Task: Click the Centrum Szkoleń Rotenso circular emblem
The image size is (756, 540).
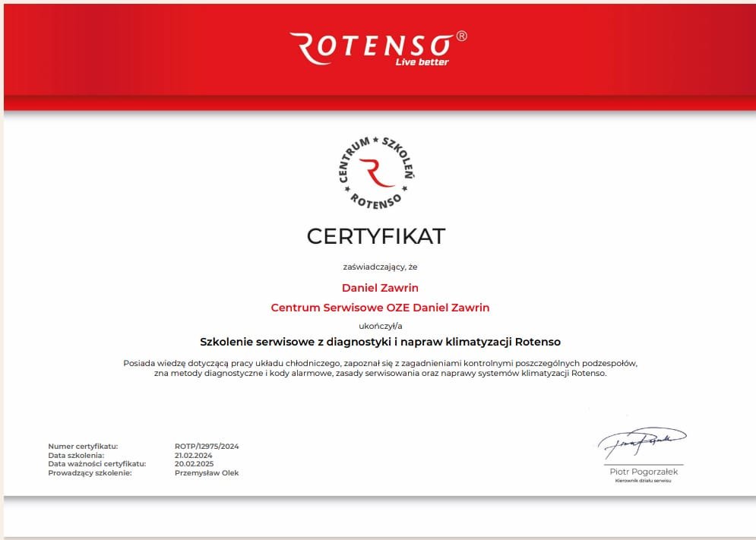Action: pyautogui.click(x=377, y=173)
